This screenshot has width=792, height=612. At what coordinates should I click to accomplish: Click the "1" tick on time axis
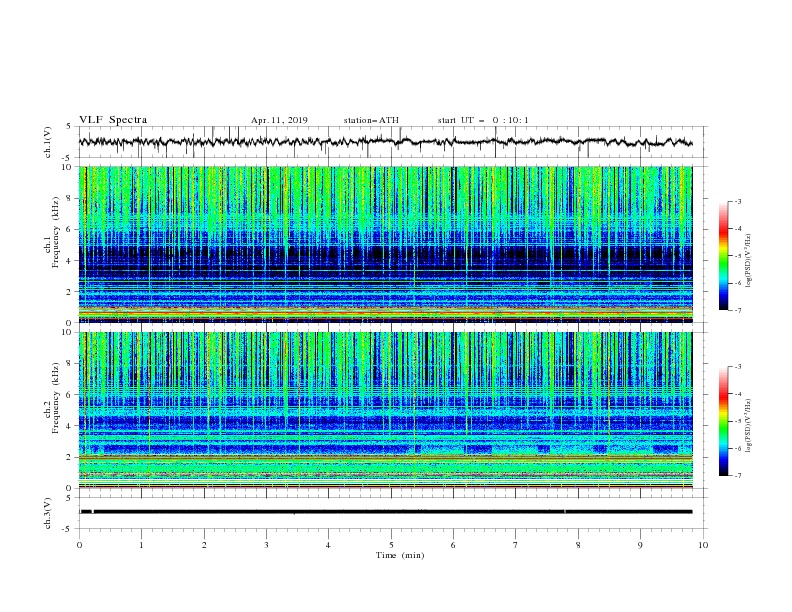coord(141,545)
